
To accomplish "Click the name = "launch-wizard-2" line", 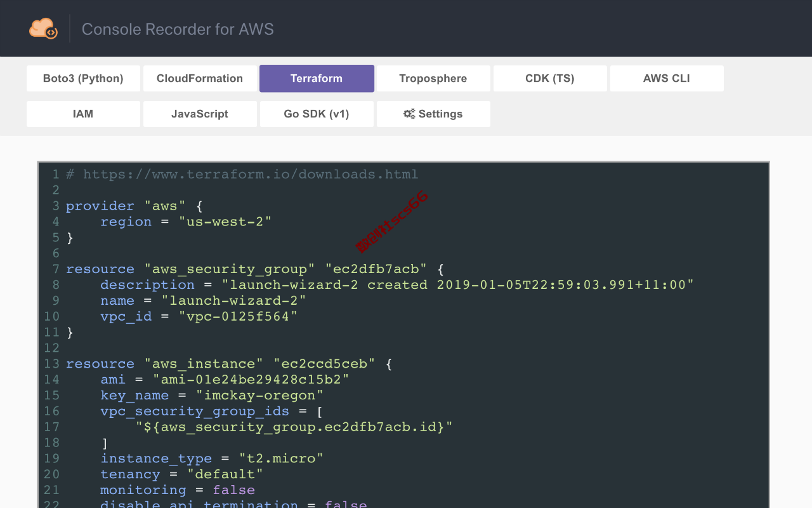I will tap(203, 300).
